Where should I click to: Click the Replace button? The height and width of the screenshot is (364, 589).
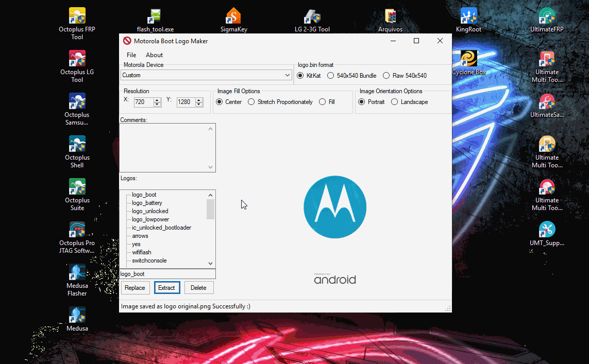pyautogui.click(x=135, y=288)
